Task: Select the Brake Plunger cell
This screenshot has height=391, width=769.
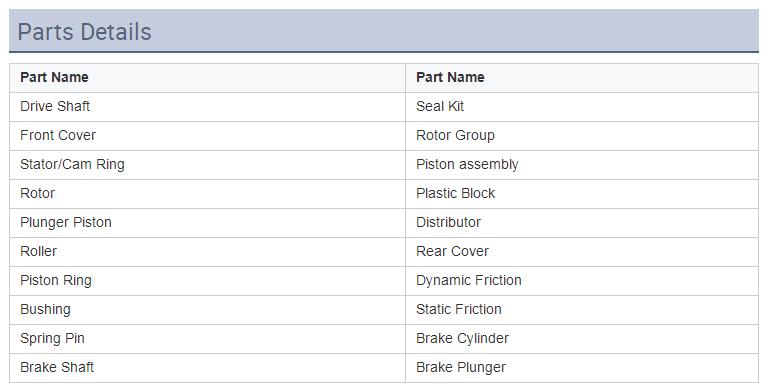Action: coord(582,367)
